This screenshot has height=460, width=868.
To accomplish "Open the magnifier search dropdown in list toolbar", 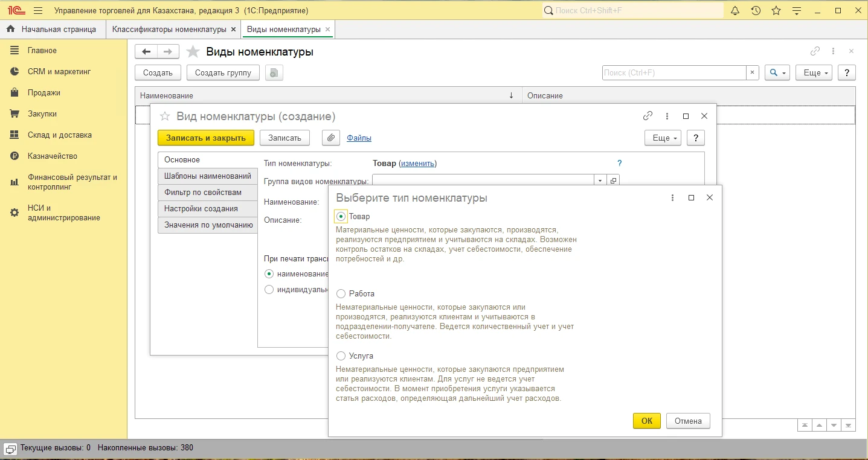I will coord(777,72).
